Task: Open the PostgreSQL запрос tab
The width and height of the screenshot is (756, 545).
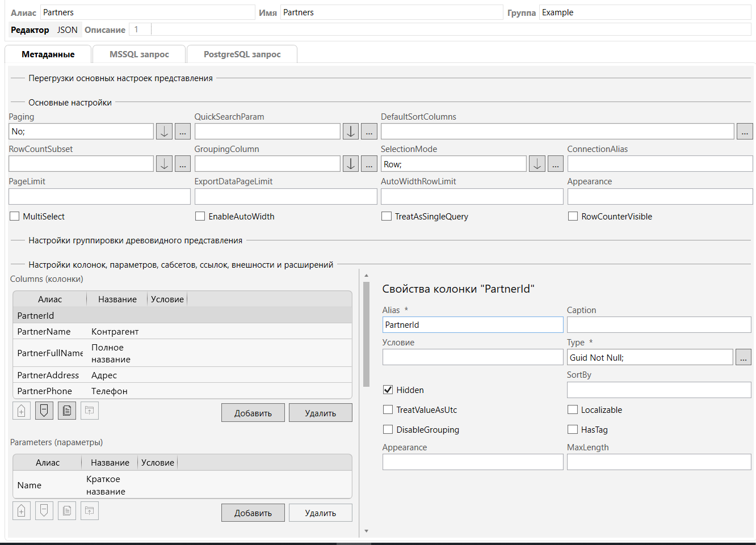Action: (x=242, y=54)
